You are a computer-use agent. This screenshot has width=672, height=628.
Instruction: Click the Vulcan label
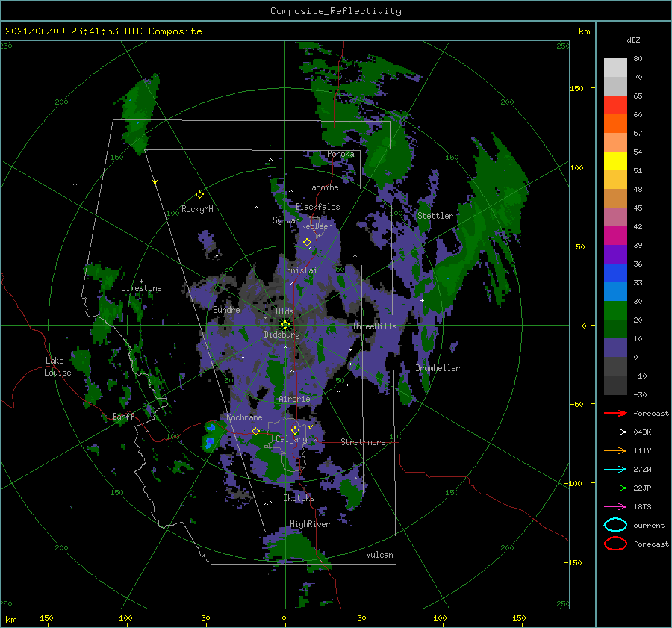click(379, 555)
